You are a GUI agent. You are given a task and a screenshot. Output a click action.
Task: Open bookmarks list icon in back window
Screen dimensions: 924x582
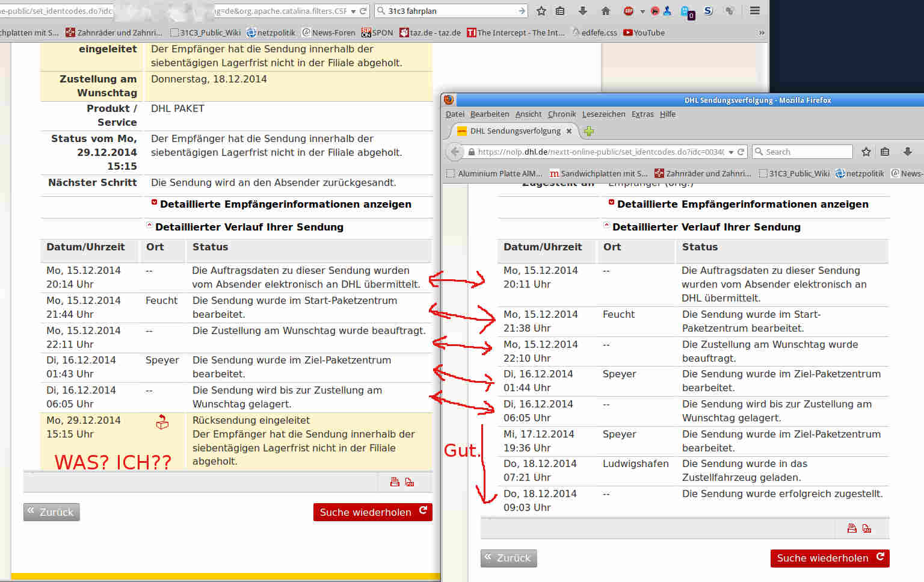[x=560, y=11]
